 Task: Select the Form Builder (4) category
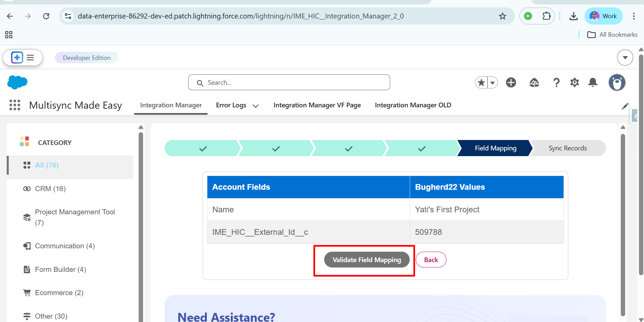(x=71, y=270)
